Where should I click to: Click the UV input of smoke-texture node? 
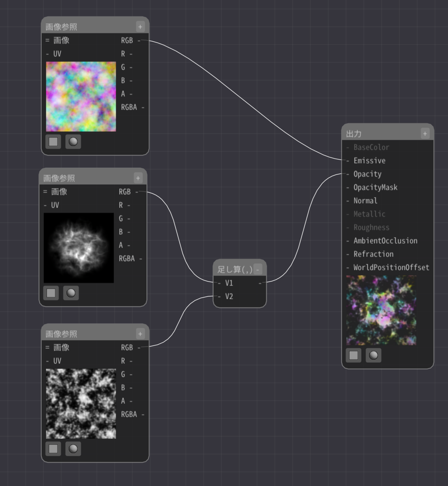52,205
